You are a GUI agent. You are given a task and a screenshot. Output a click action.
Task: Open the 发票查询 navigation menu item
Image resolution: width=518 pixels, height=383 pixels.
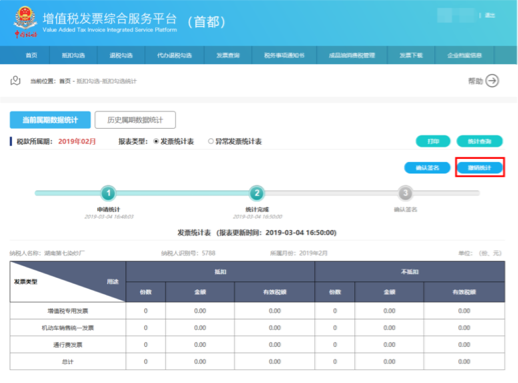click(x=228, y=55)
